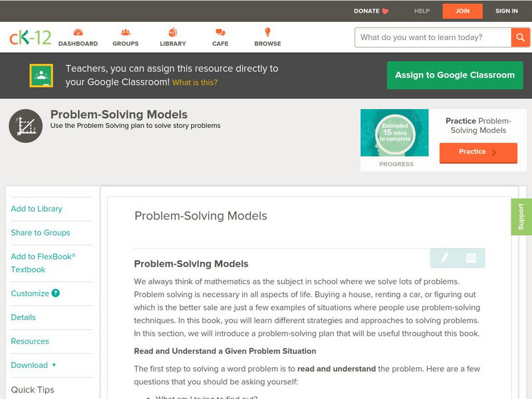532x399 pixels.
Task: Open the Library navigation icon
Action: tap(172, 31)
